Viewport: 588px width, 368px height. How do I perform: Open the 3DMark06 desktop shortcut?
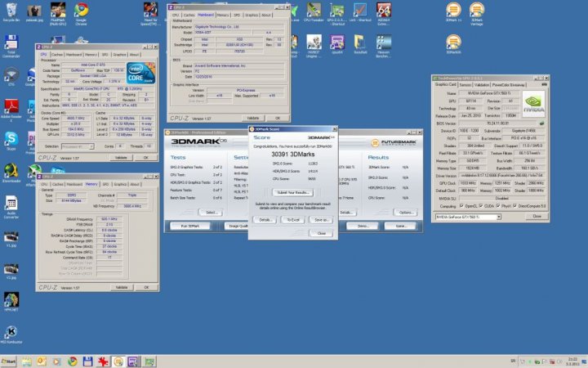pos(453,44)
